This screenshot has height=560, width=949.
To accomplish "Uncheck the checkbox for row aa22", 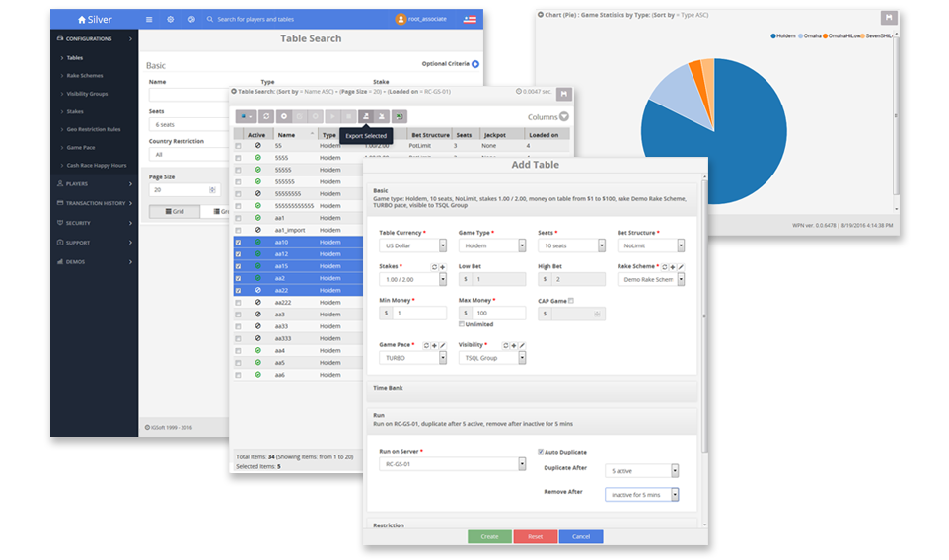I will (238, 290).
